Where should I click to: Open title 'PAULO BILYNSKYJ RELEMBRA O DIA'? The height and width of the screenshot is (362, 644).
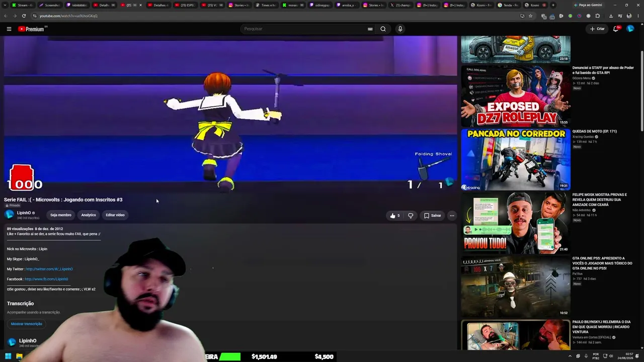coord(601,326)
